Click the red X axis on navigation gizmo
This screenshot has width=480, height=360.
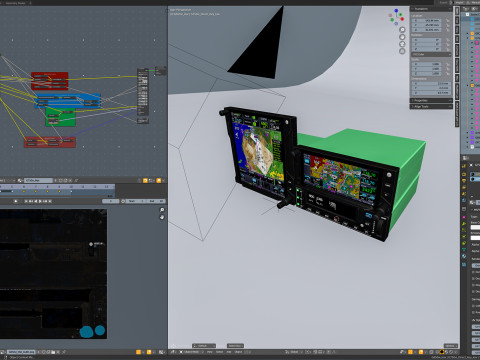click(x=402, y=19)
